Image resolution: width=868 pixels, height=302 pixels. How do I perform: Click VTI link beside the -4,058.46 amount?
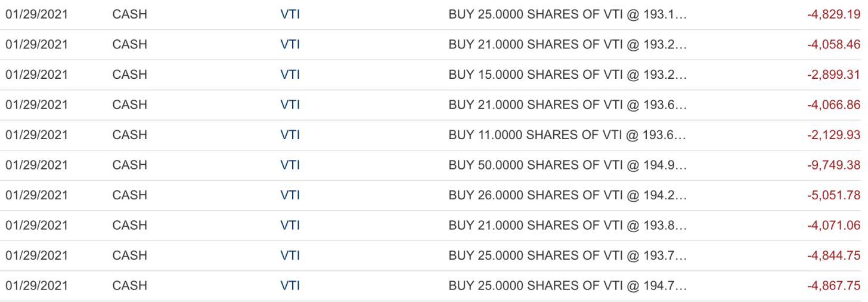pyautogui.click(x=290, y=44)
